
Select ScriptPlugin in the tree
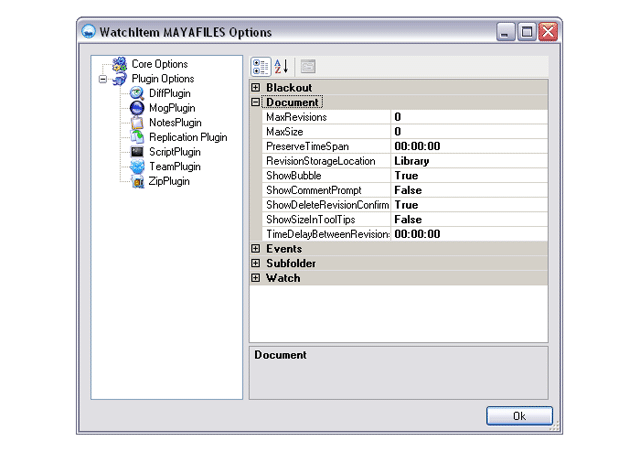(175, 152)
